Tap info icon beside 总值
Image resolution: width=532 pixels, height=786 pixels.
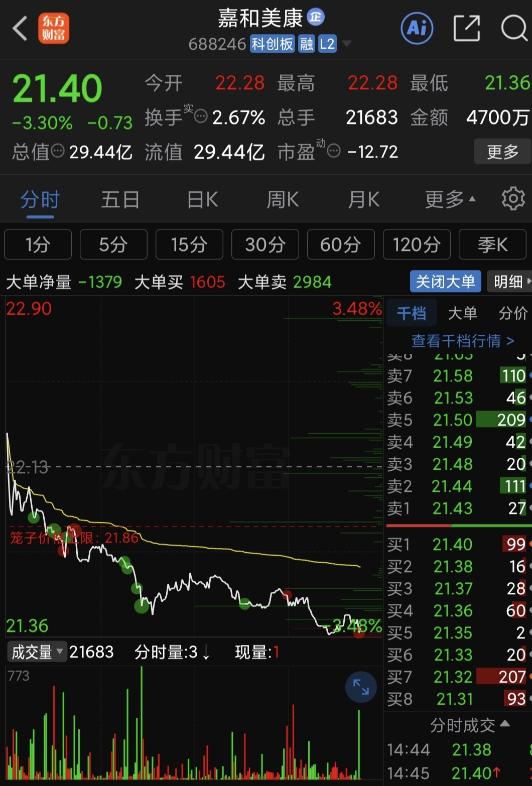(57, 150)
